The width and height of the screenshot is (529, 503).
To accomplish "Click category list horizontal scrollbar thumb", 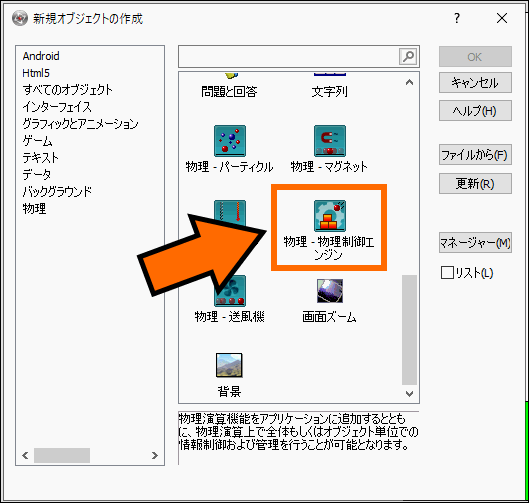I will 62,455.
